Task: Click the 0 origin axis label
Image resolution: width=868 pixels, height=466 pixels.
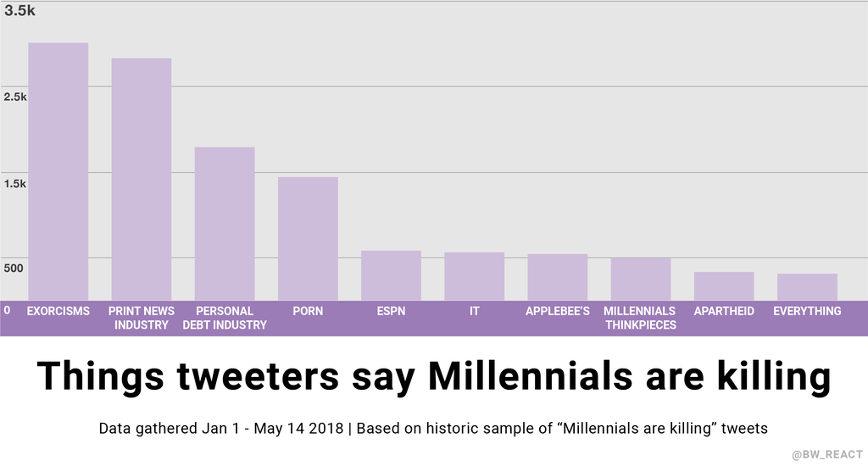Action: [7, 310]
